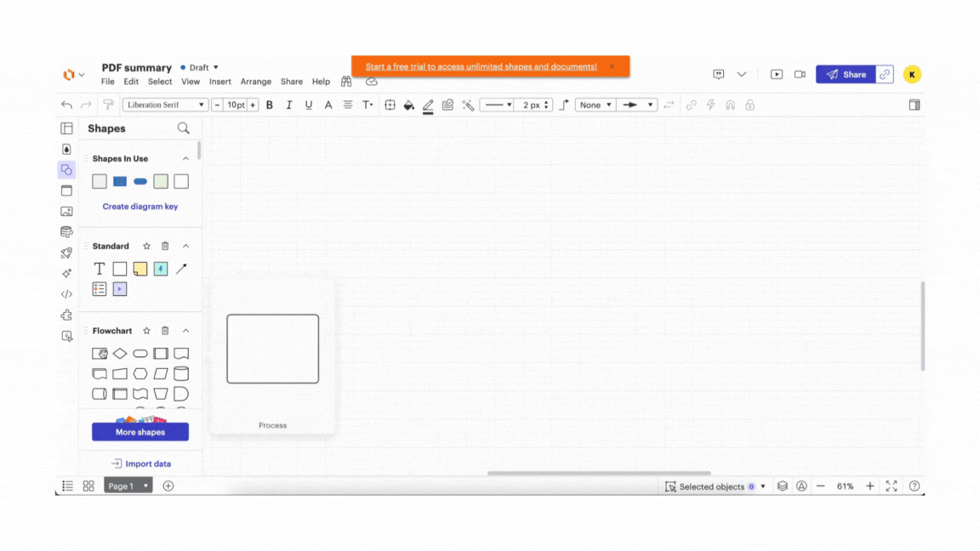This screenshot has width=980, height=551.
Task: Select the format painter icon
Action: 108,105
